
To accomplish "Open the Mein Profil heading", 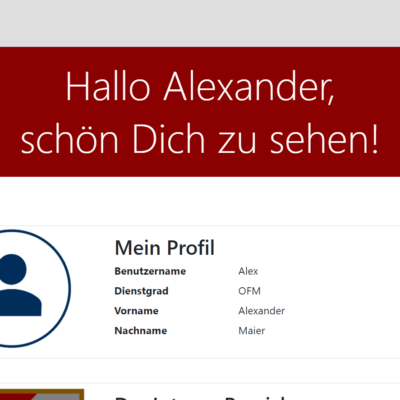I will pos(165,248).
